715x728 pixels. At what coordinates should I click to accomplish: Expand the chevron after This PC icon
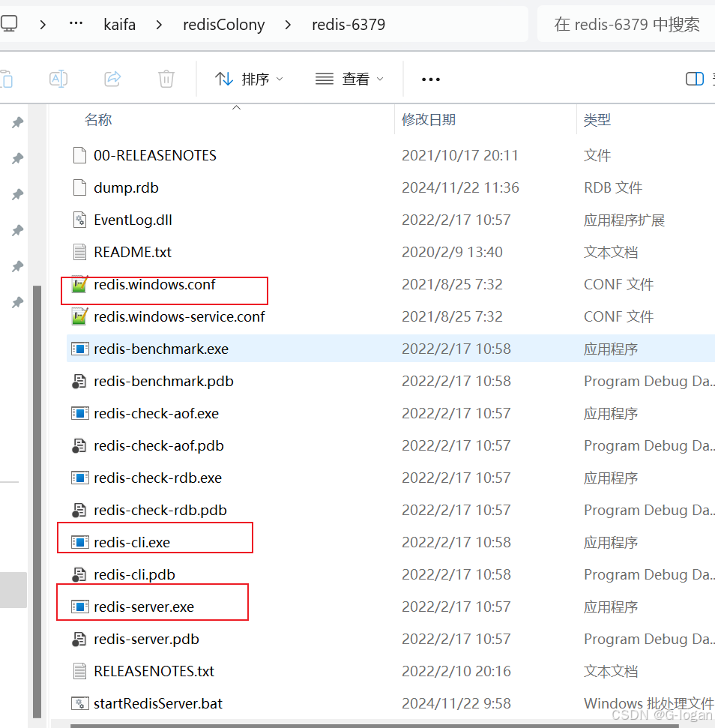[43, 25]
